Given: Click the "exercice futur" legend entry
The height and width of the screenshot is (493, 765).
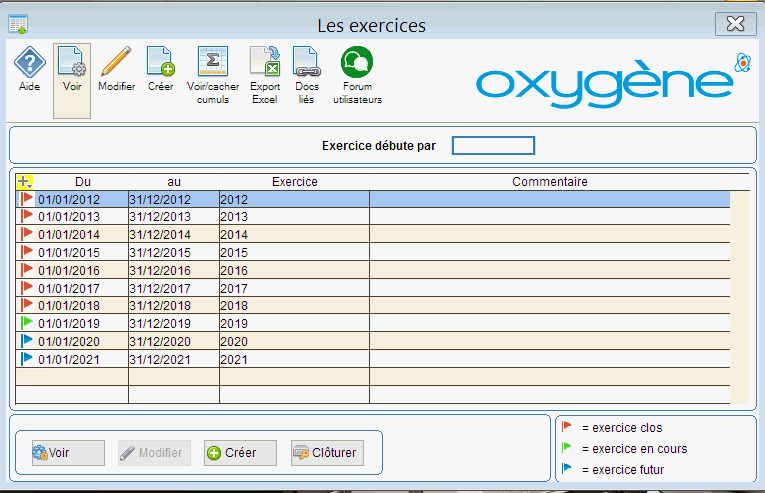Looking at the screenshot, I should pyautogui.click(x=613, y=470).
